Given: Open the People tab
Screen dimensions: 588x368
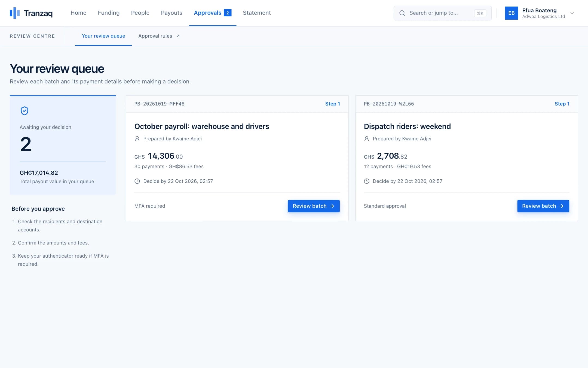Looking at the screenshot, I should coord(140,13).
